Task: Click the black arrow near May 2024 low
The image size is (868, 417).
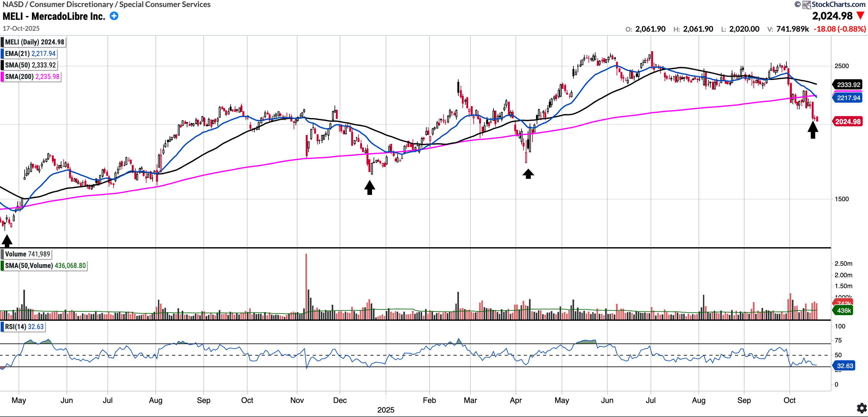Action: 7,241
